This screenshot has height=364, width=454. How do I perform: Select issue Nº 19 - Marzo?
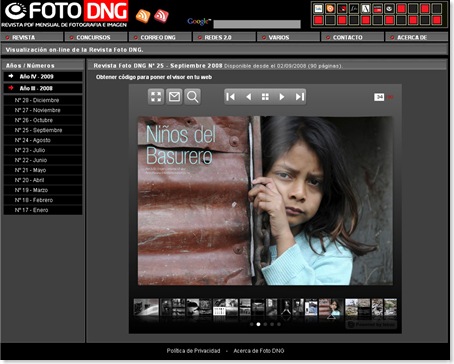[x=43, y=190]
